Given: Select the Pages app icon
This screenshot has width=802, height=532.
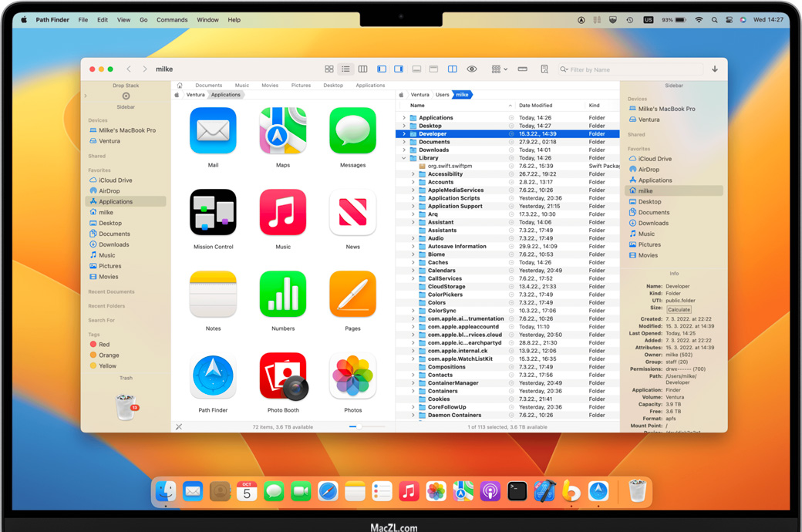Looking at the screenshot, I should [353, 294].
